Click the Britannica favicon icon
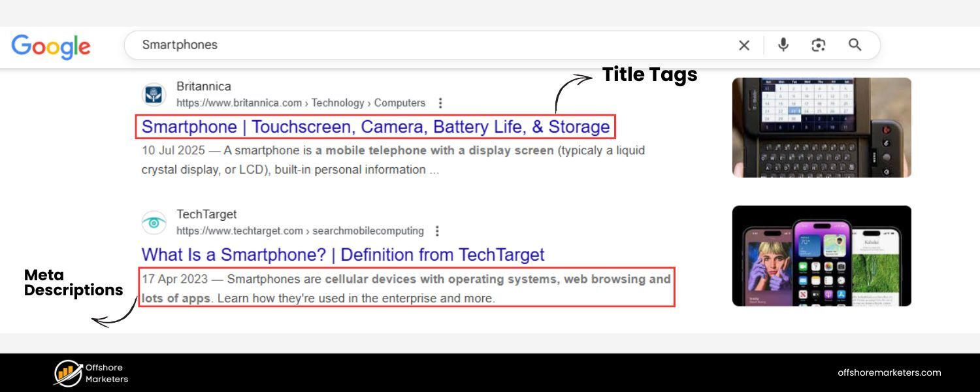This screenshot has width=980, height=392. [154, 95]
